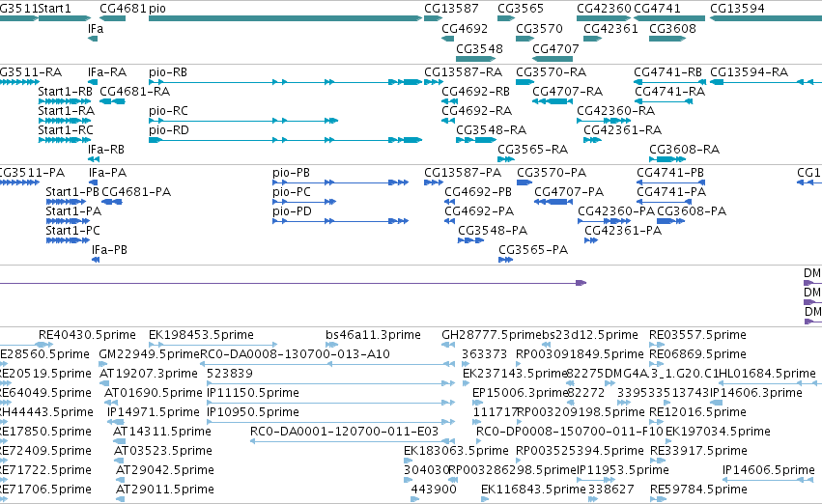
Task: Select protein CG4681-PA
Action: click(112, 202)
